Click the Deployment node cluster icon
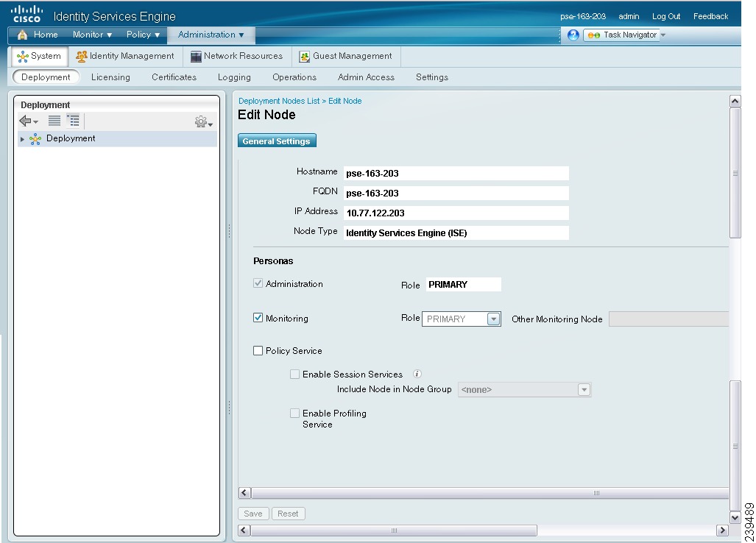 click(35, 139)
